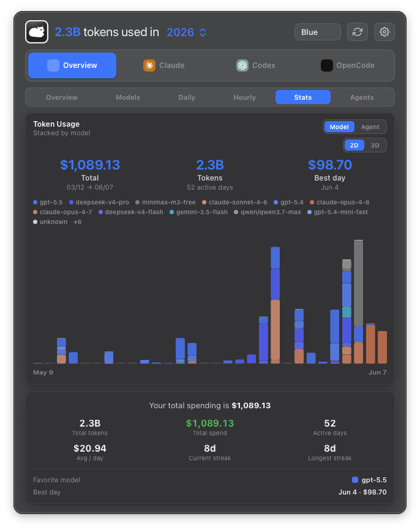This screenshot has width=420, height=530.
Task: Click the $20.94 Avg / day stat
Action: pyautogui.click(x=90, y=452)
